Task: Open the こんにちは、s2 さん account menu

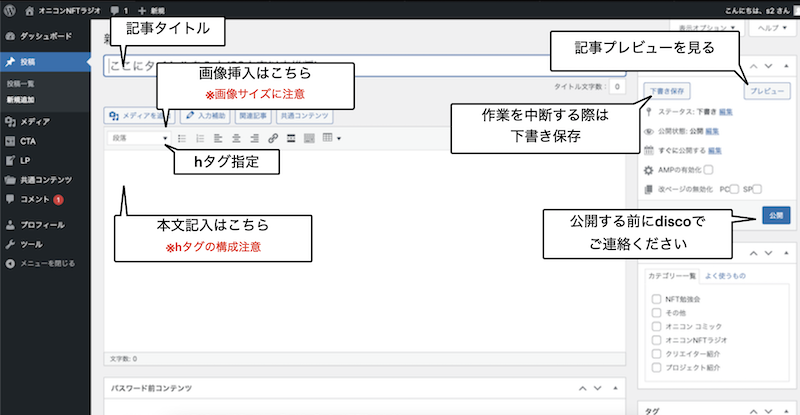Action: point(759,10)
